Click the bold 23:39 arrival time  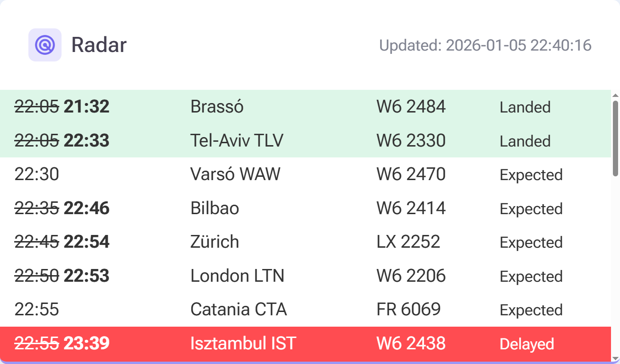(87, 344)
